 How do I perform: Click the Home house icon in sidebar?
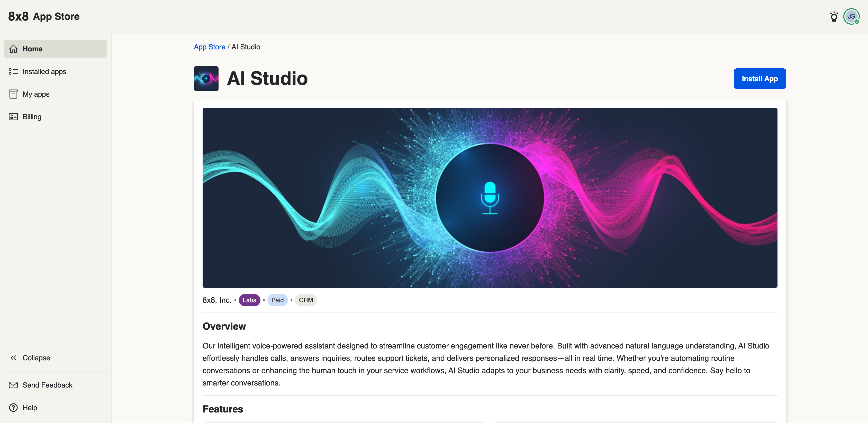13,49
